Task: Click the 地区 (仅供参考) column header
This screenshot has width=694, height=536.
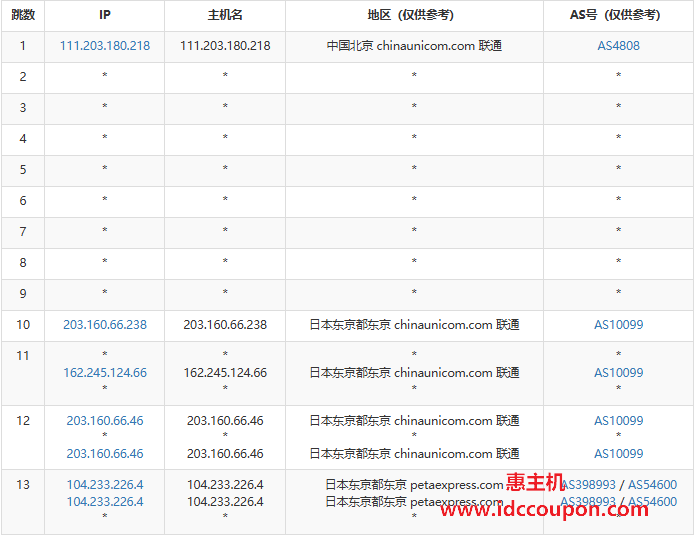Action: [411, 15]
